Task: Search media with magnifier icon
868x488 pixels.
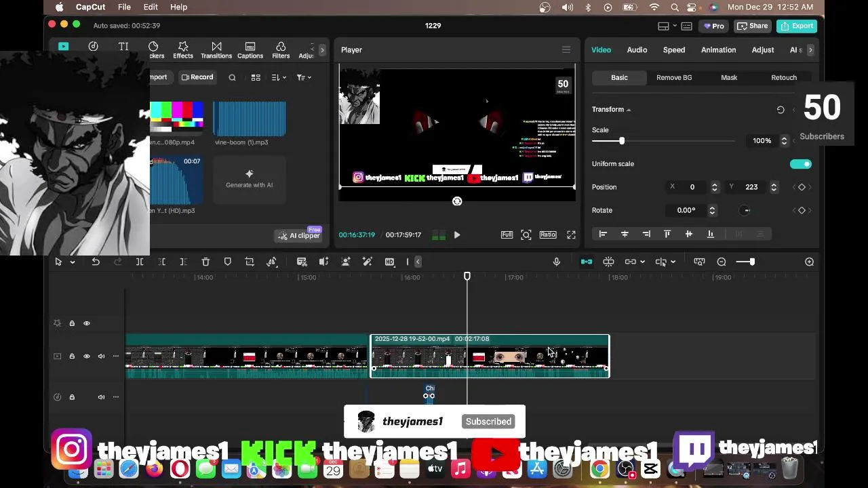Action: point(232,77)
